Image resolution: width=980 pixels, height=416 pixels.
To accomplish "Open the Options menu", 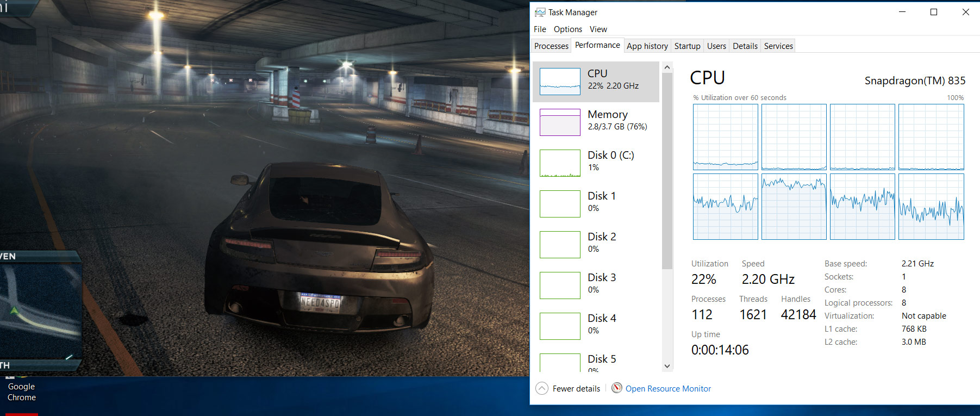I will [568, 29].
